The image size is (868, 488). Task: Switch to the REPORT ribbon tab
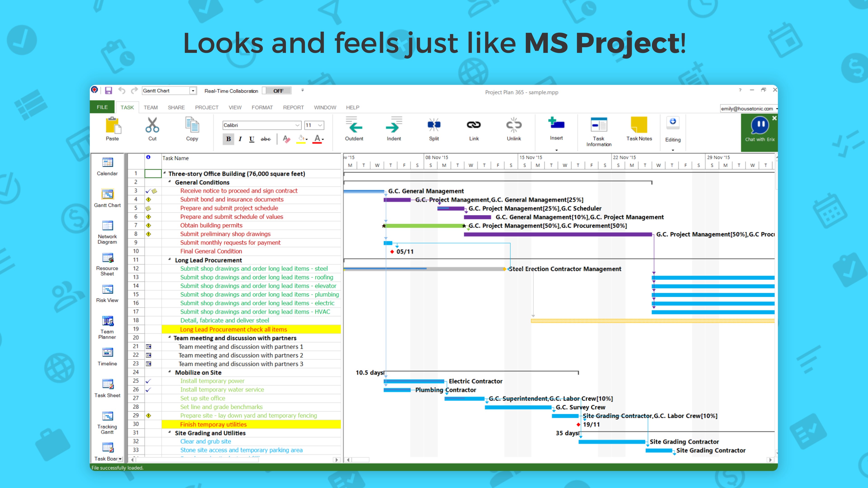(293, 108)
